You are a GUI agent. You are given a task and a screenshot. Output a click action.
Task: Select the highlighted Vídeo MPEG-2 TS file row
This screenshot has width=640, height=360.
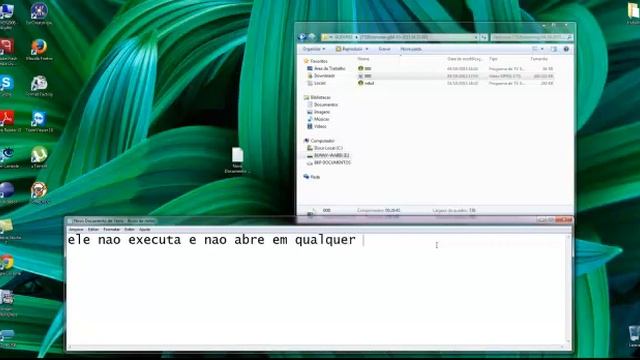[456, 76]
